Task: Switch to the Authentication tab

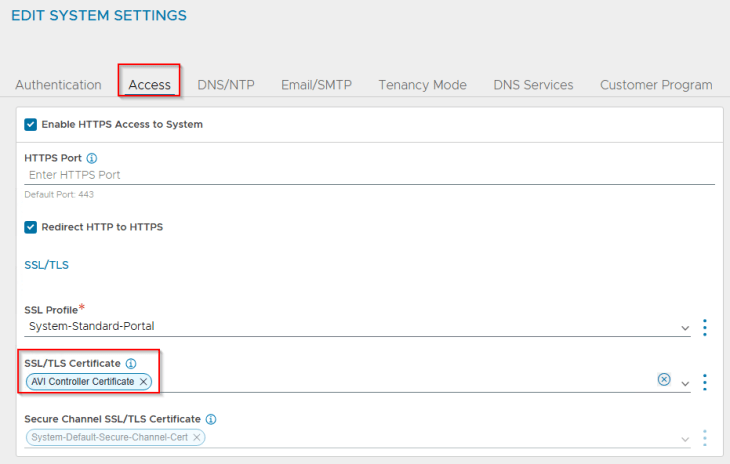Action: point(58,85)
